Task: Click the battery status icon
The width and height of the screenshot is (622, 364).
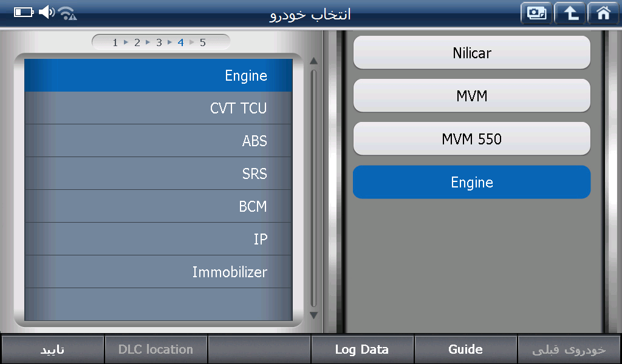Action: (x=24, y=12)
